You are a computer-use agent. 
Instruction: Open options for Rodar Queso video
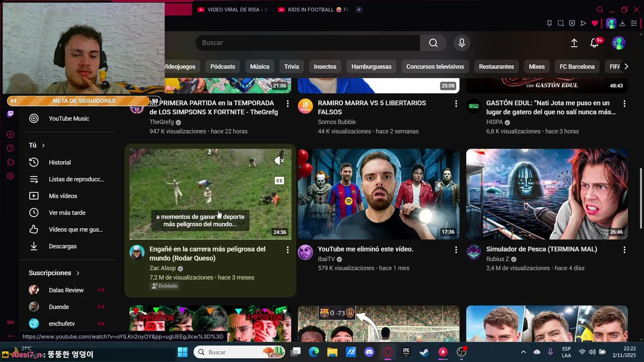[x=288, y=250]
